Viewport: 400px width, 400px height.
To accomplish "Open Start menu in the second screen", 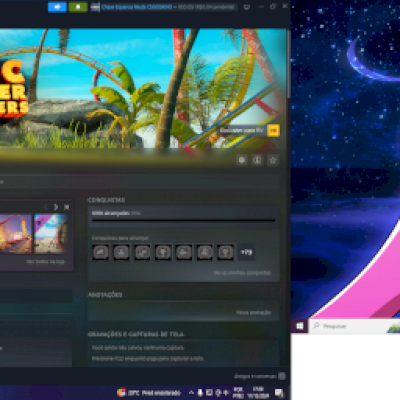I will 299,326.
